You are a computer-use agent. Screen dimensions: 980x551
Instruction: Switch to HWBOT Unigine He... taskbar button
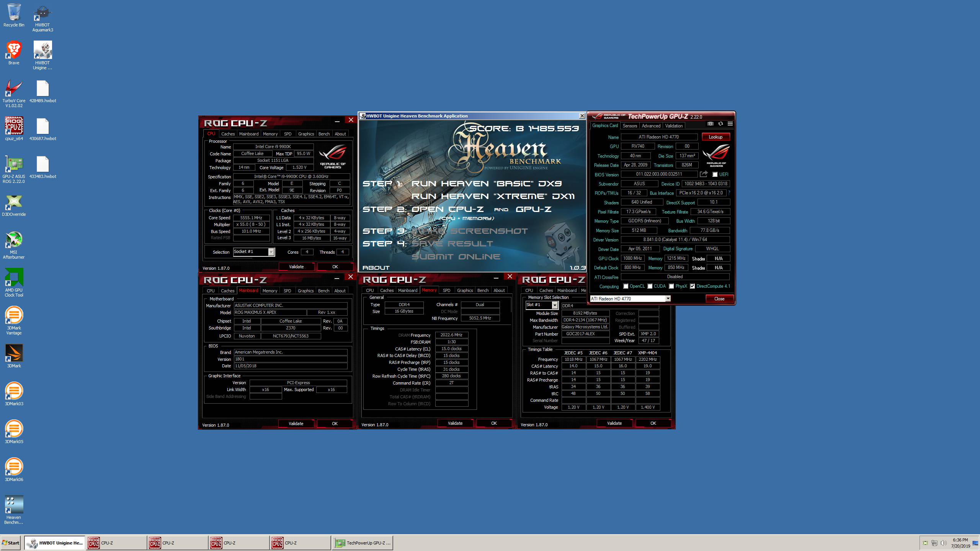(x=55, y=543)
